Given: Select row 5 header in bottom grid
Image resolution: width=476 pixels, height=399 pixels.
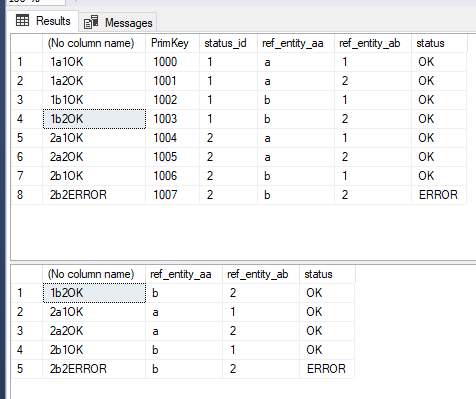Looking at the screenshot, I should tap(27, 369).
